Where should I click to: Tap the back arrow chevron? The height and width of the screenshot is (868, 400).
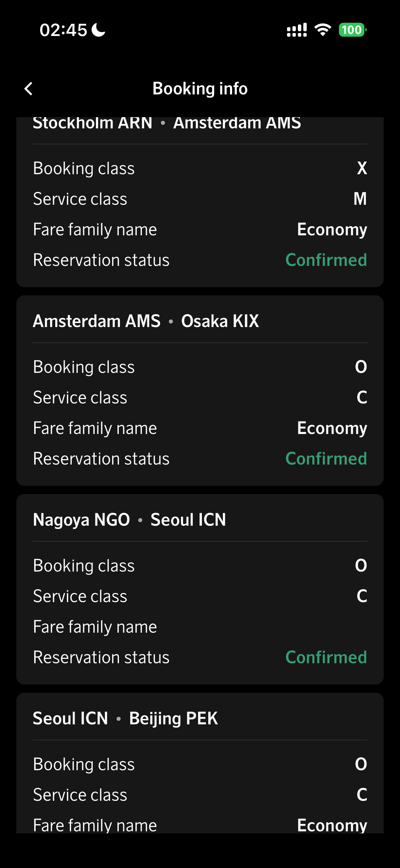[x=29, y=89]
